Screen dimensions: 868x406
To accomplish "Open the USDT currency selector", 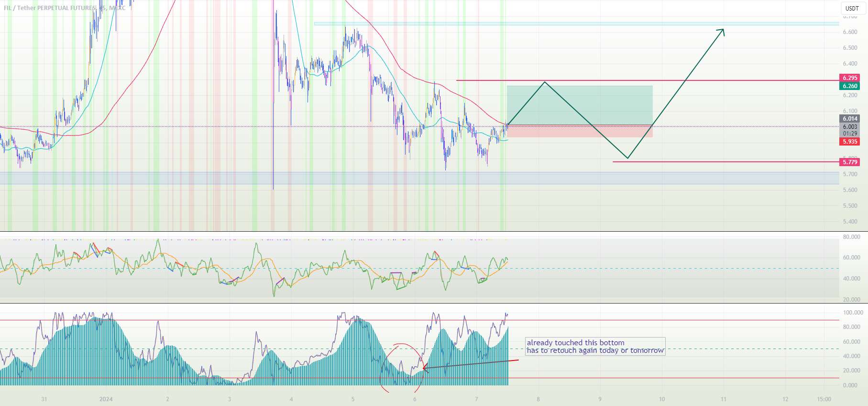I will [x=852, y=8].
